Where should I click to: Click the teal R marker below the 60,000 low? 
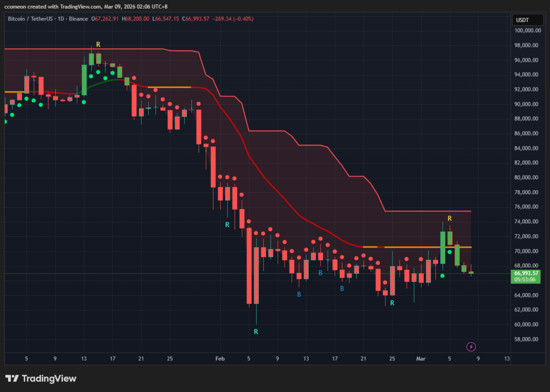coord(256,332)
